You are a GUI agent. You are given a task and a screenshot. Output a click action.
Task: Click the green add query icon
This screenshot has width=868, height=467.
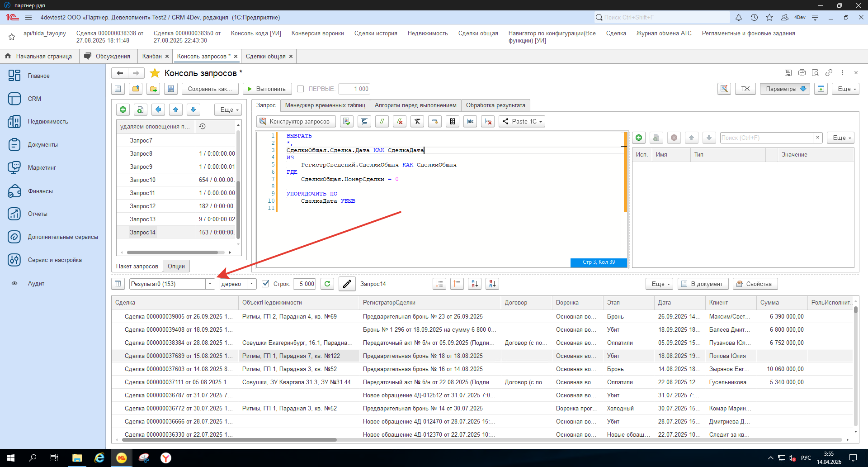[123, 110]
